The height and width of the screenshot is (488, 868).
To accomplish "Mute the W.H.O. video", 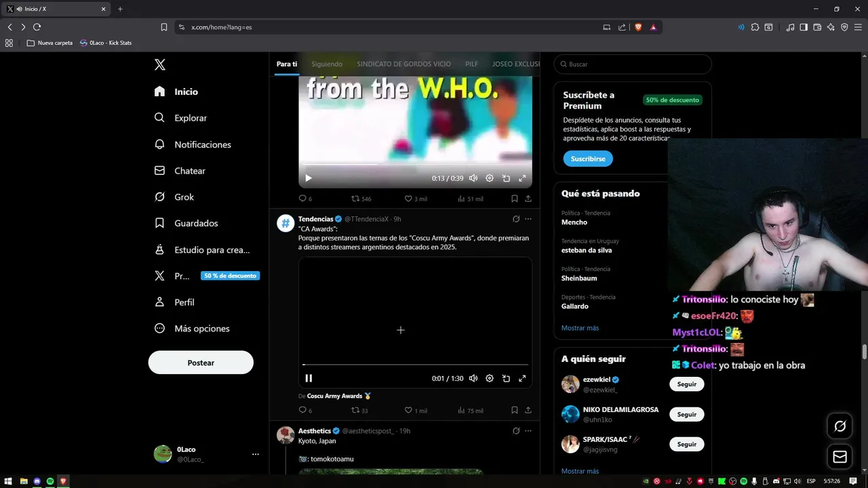I will point(473,178).
